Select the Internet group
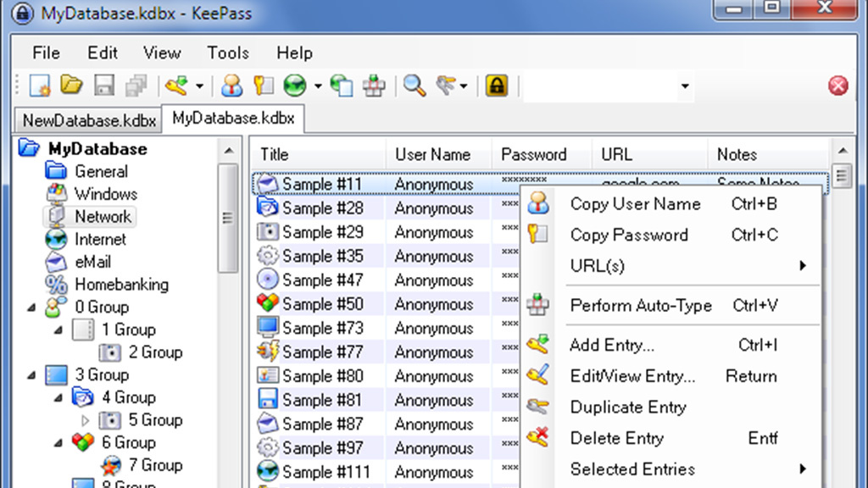 tap(100, 240)
